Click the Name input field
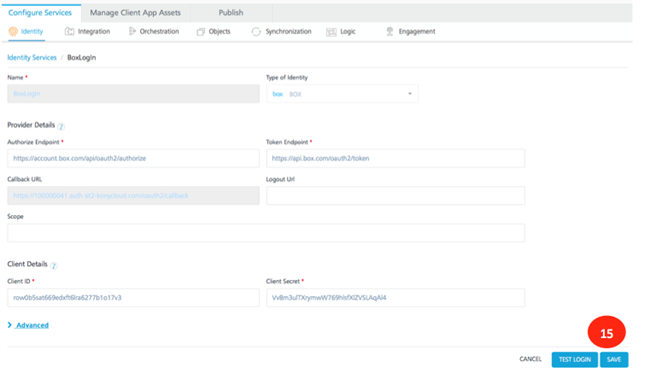The image size is (650, 385). pyautogui.click(x=133, y=94)
